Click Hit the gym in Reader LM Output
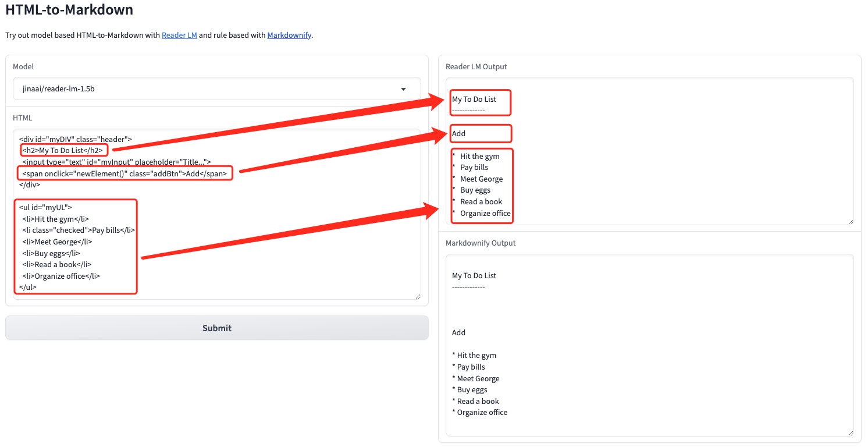 (480, 156)
